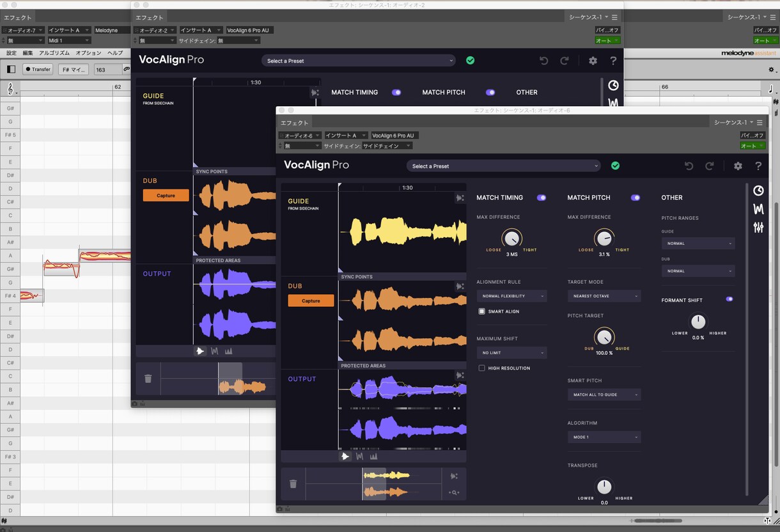Open timing panel clock icon in front VocAlign
The image size is (780, 532).
758,191
